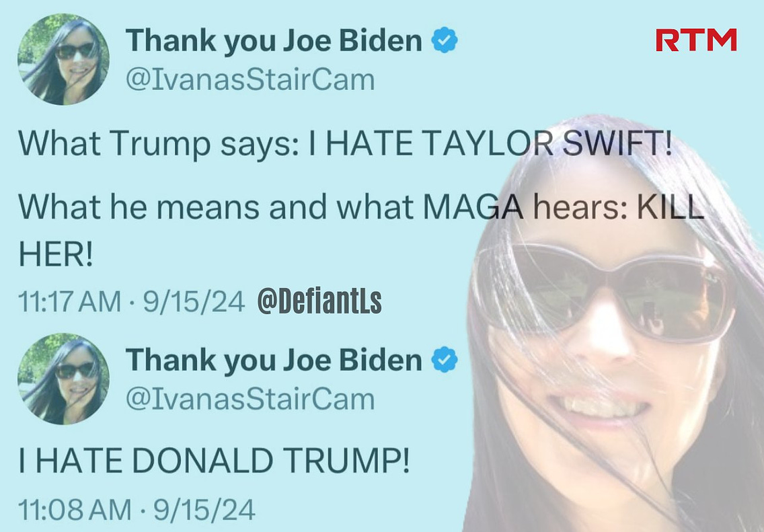The image size is (764, 532).
Task: Click the 'What Trump says:' phrase
Action: (158, 144)
